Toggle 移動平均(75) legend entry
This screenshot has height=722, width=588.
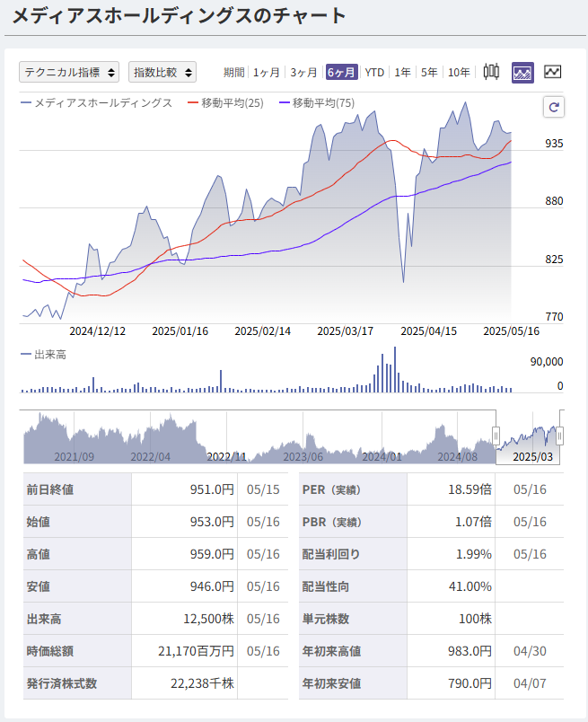pos(317,102)
